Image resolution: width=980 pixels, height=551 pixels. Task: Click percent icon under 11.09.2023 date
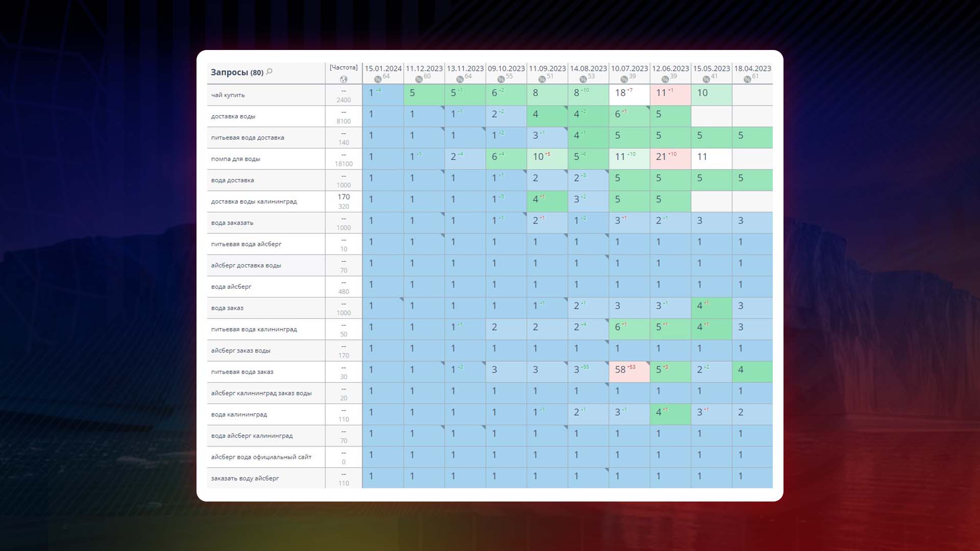[x=542, y=79]
